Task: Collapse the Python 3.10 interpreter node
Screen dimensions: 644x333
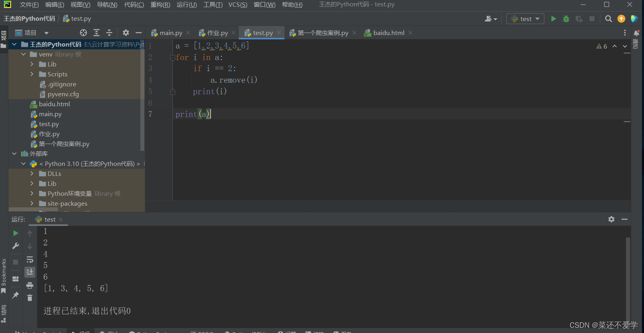Action: pyautogui.click(x=23, y=164)
